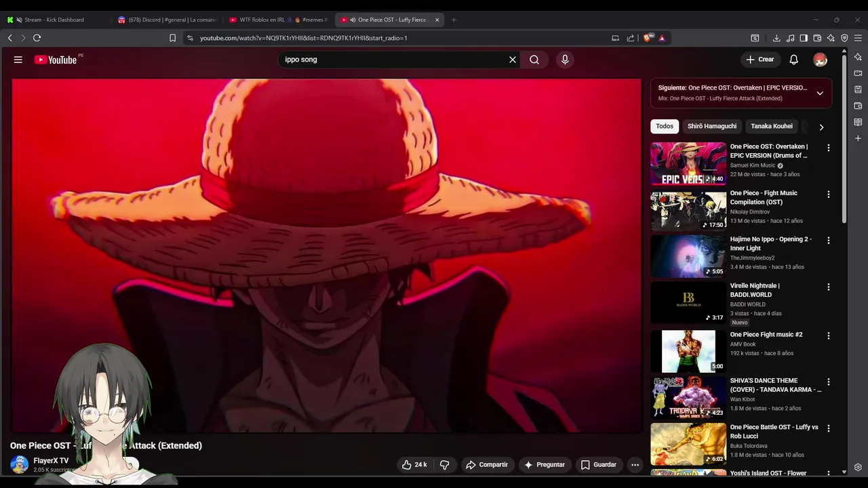This screenshot has width=868, height=488.
Task: Open Brave Talk camera in sidebar
Action: click(858, 73)
